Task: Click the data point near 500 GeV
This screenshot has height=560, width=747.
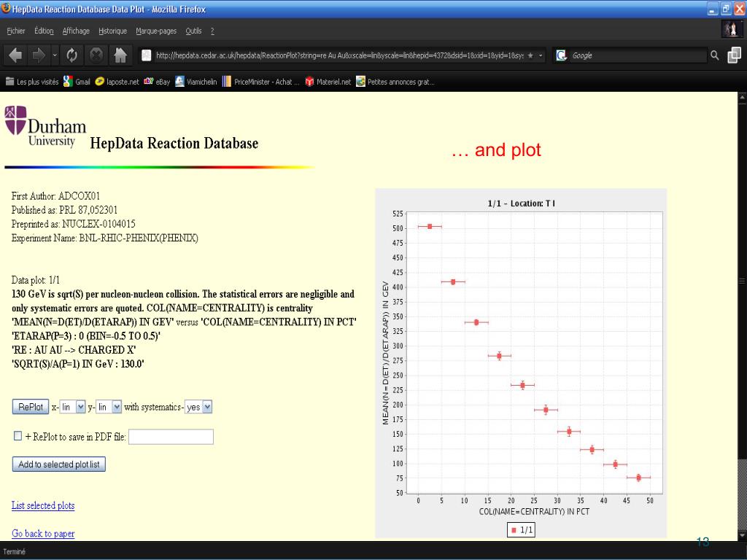Action: click(x=430, y=227)
